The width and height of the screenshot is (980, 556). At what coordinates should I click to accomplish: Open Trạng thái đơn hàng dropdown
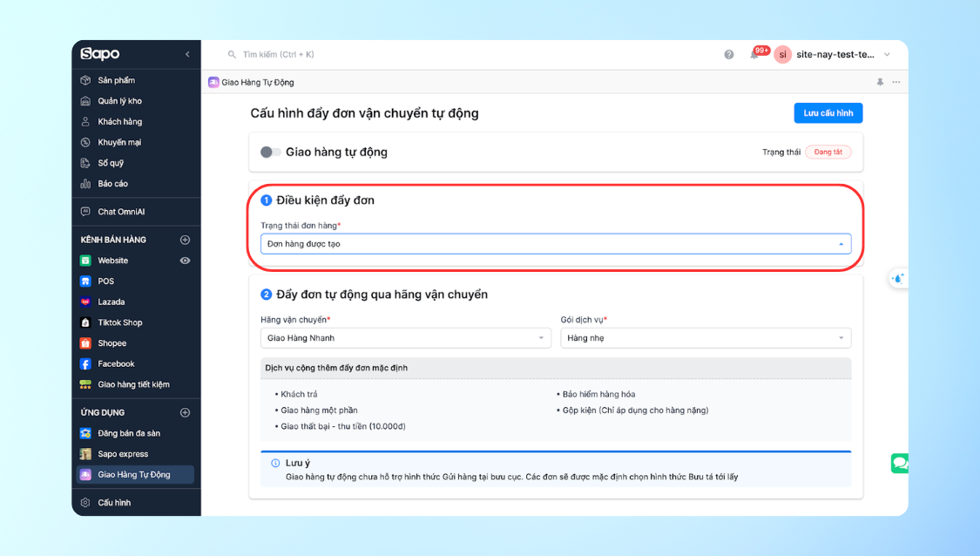click(555, 244)
